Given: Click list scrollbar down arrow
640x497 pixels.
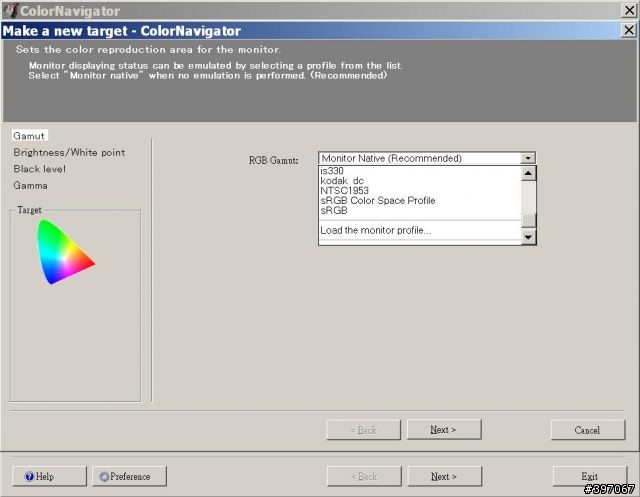Looking at the screenshot, I should (x=528, y=236).
